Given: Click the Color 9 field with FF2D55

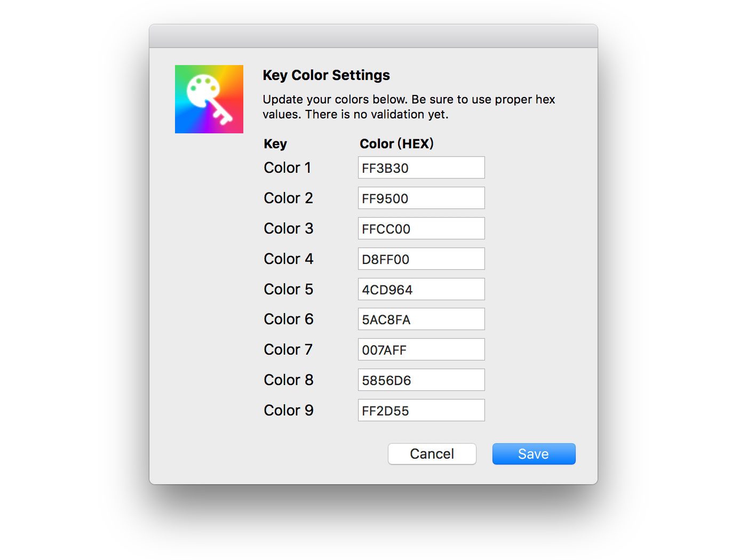Looking at the screenshot, I should coord(421,410).
